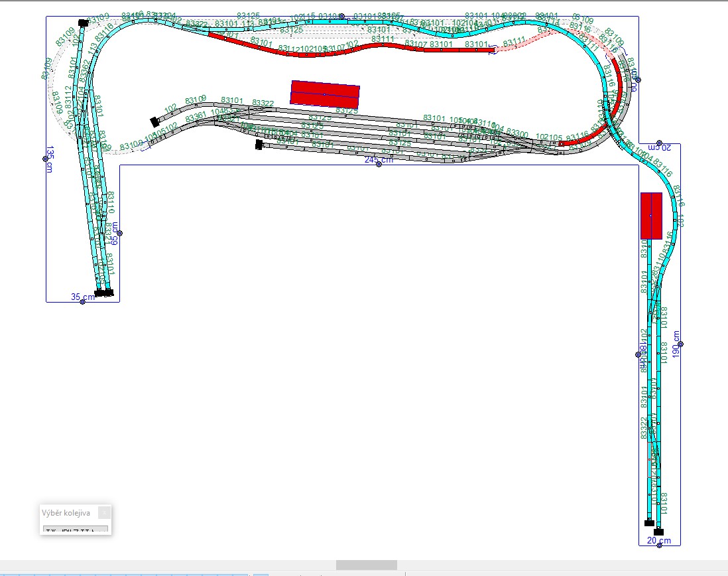Image resolution: width=728 pixels, height=576 pixels.
Task: Open the track library selector in Výběr kolejiva
Action: pyautogui.click(x=75, y=530)
